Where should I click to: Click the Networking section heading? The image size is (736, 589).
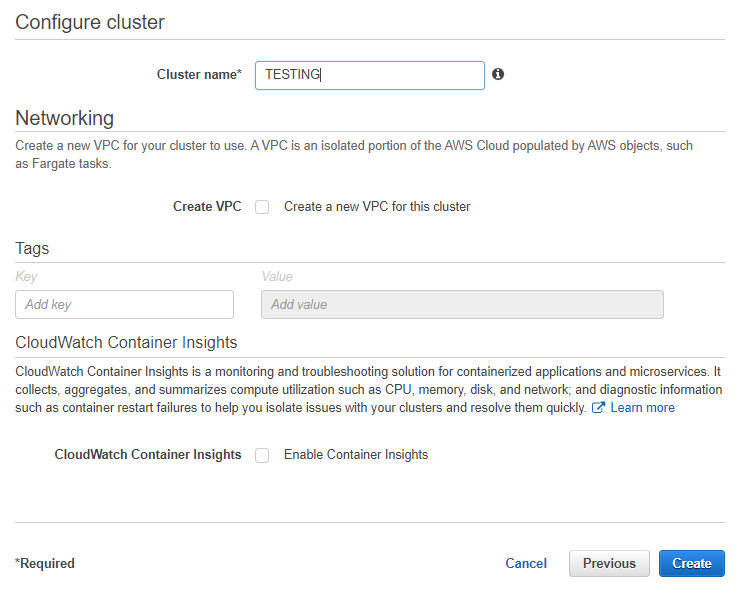point(65,118)
